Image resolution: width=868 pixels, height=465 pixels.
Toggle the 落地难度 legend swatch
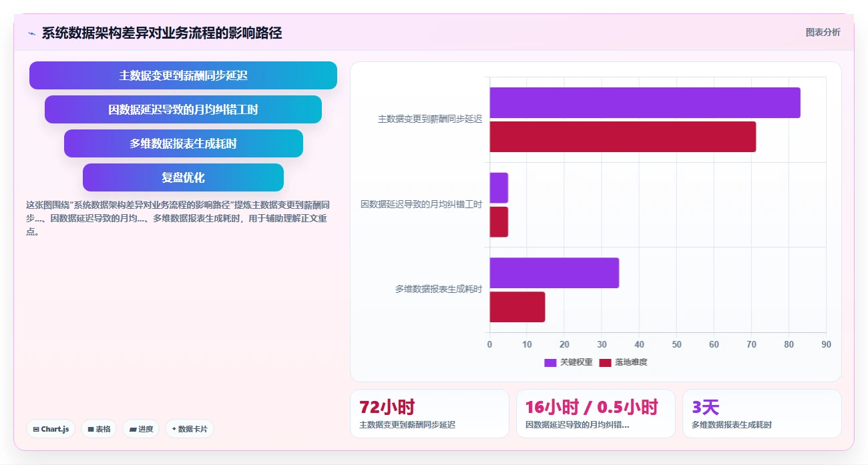(x=605, y=362)
